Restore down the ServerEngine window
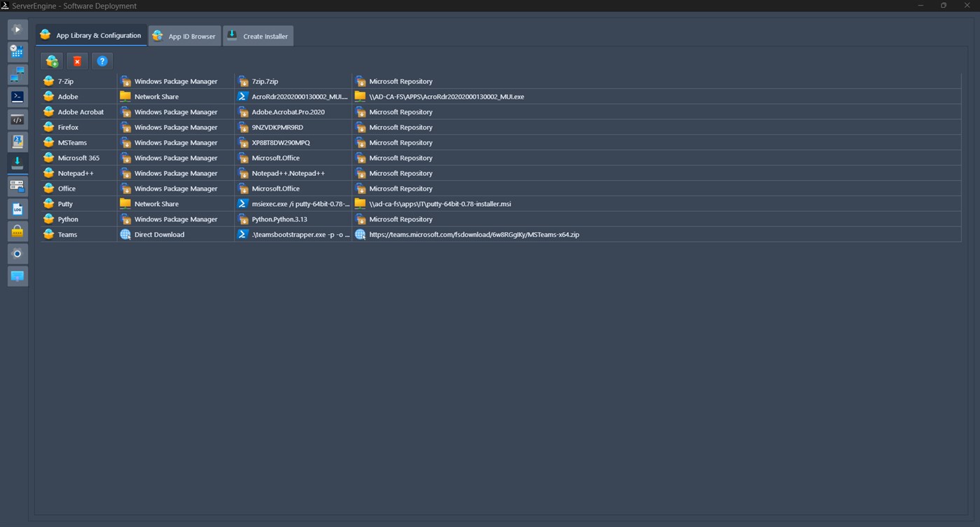The image size is (980, 527). (944, 6)
